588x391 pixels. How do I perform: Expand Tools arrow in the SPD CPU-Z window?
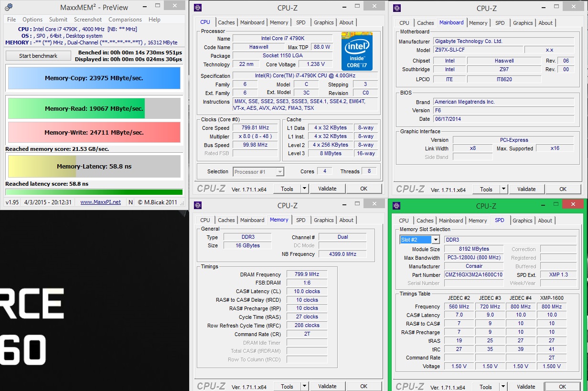pos(503,387)
